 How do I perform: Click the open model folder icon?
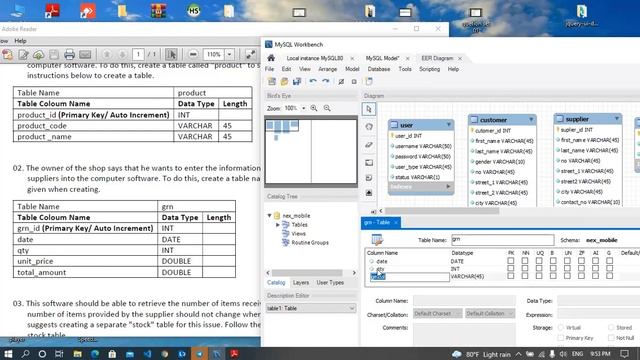pos(284,81)
